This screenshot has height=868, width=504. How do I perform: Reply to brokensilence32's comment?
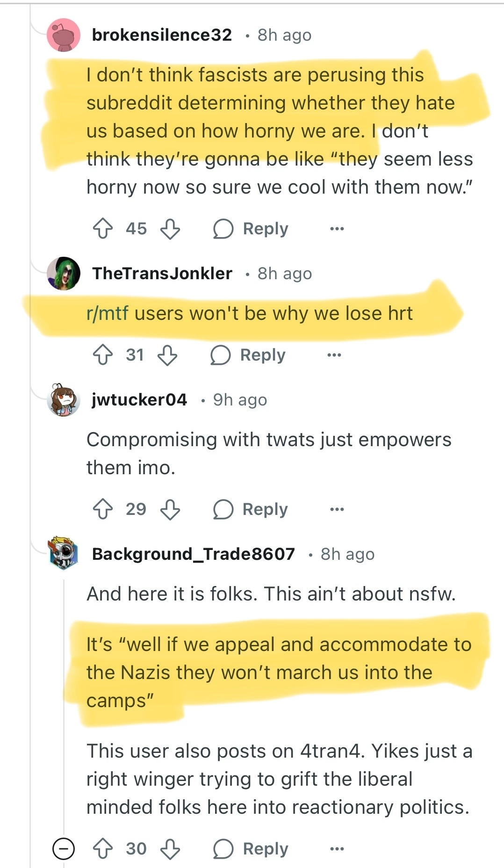(x=251, y=229)
